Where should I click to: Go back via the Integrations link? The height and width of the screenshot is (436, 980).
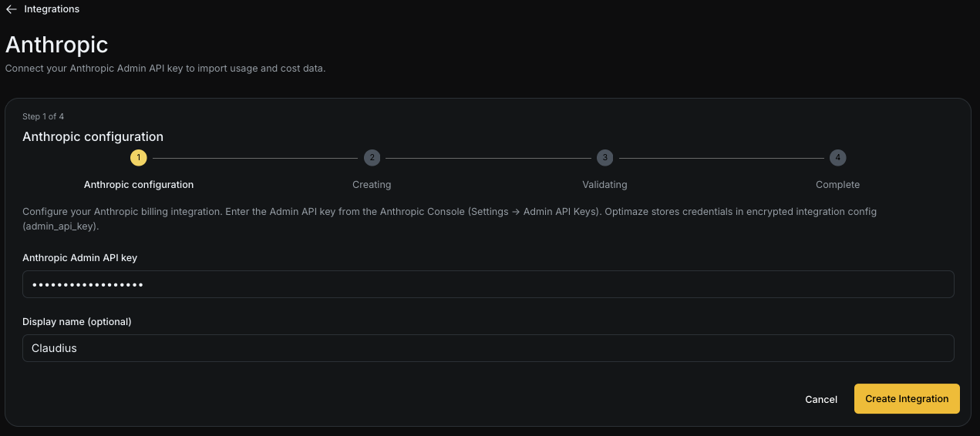pos(52,9)
